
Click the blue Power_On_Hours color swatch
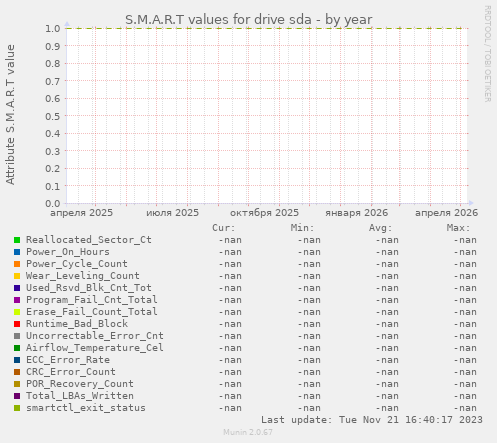tap(17, 252)
